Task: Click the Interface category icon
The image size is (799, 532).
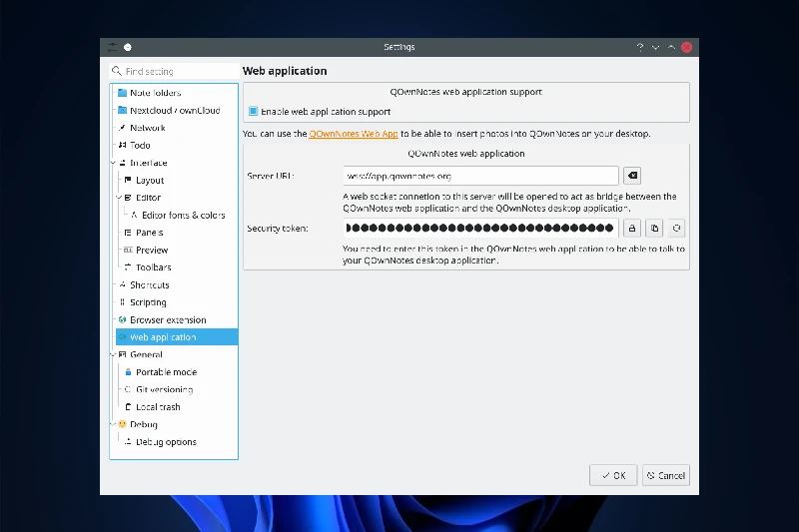Action: 122,163
